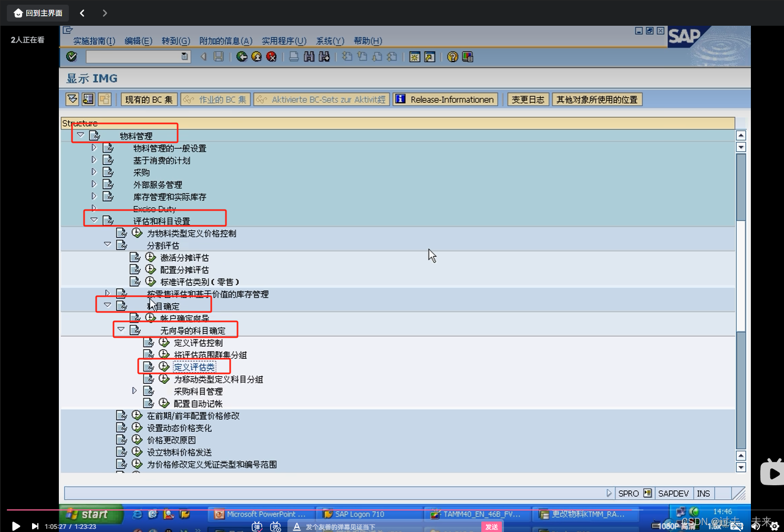
Task: Click execute clock icon for 设置动态价格变化
Action: tap(137, 427)
